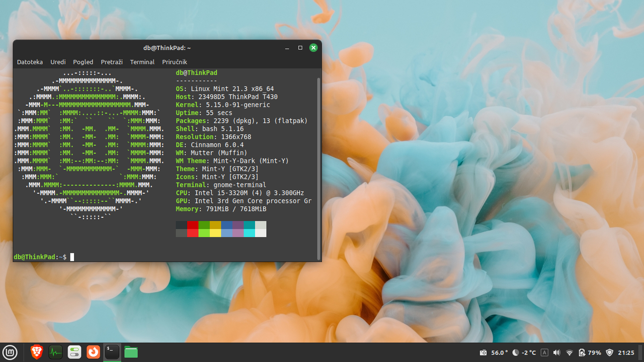Viewport: 644px width, 362px height.
Task: Click the dark red palette block
Action: coord(193,225)
